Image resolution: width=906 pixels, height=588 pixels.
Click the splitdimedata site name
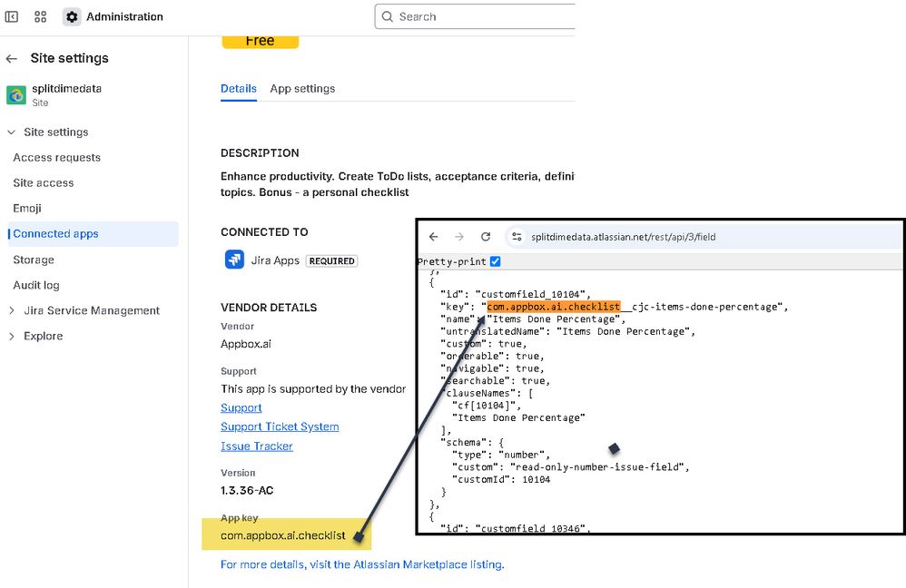coord(66,89)
